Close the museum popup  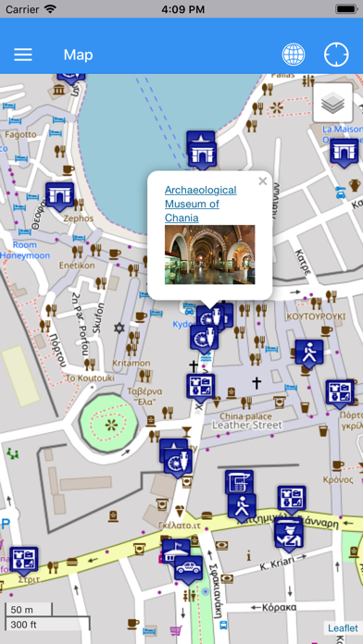click(263, 181)
